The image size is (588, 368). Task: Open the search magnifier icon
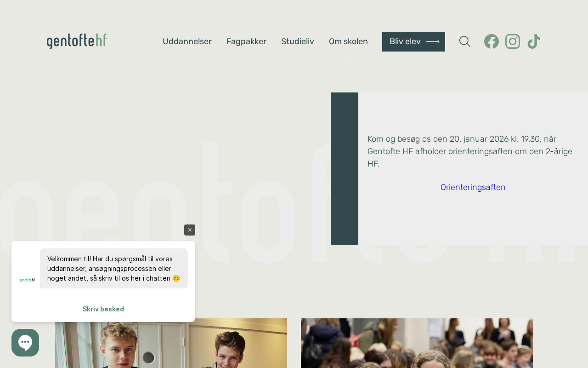tap(465, 41)
